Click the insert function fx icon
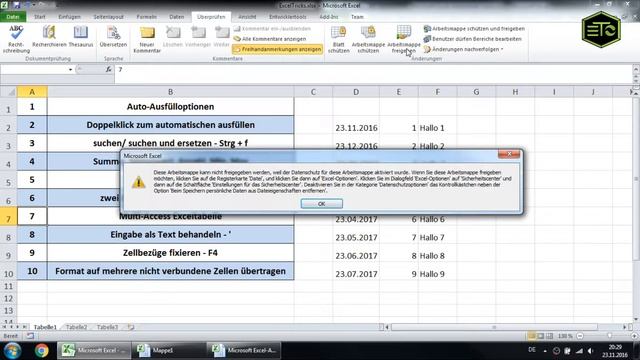The image size is (640, 360). [x=108, y=70]
